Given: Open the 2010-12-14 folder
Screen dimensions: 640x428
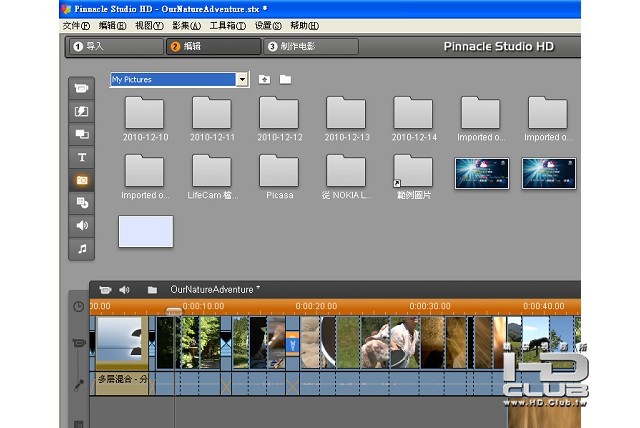Looking at the screenshot, I should 414,119.
